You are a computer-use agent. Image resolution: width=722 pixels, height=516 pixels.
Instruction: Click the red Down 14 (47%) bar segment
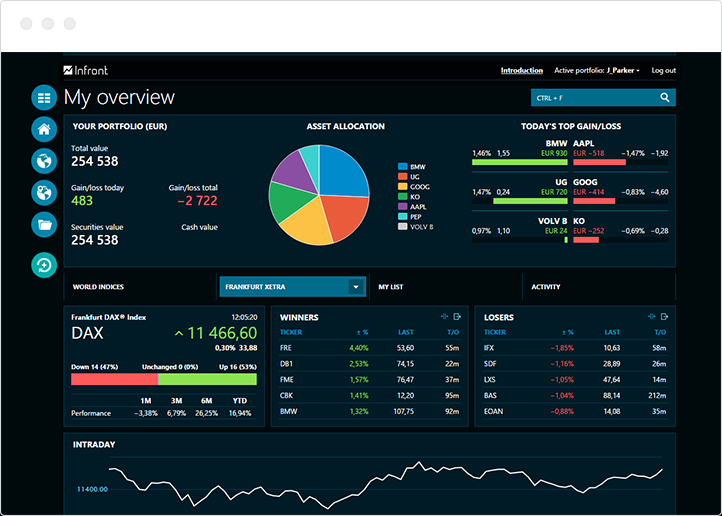[114, 379]
